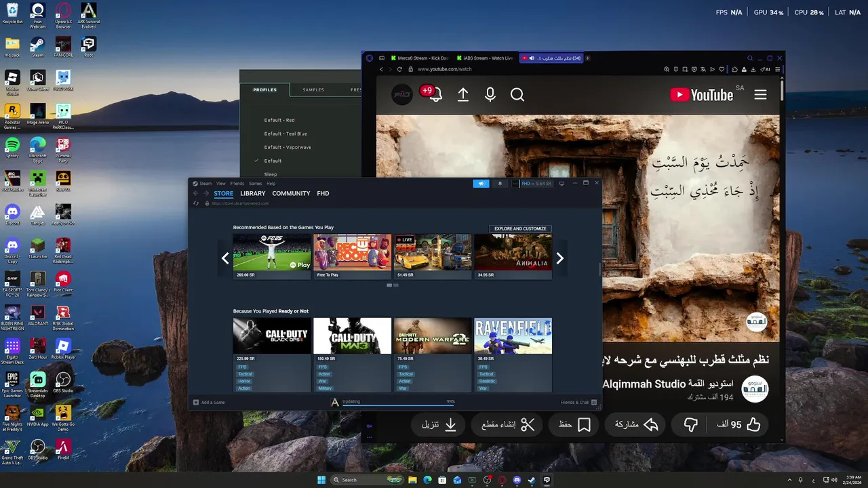The height and width of the screenshot is (488, 868).
Task: Open Steam from the taskbar
Action: pyautogui.click(x=532, y=480)
